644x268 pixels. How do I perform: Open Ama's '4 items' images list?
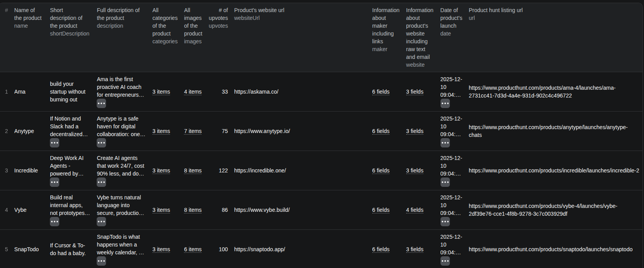[193, 92]
